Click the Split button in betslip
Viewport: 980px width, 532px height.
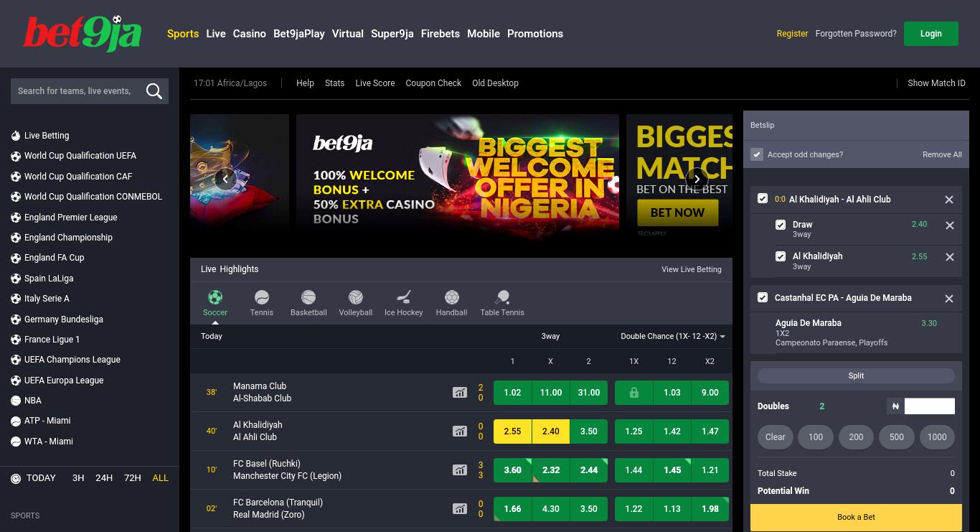[856, 375]
